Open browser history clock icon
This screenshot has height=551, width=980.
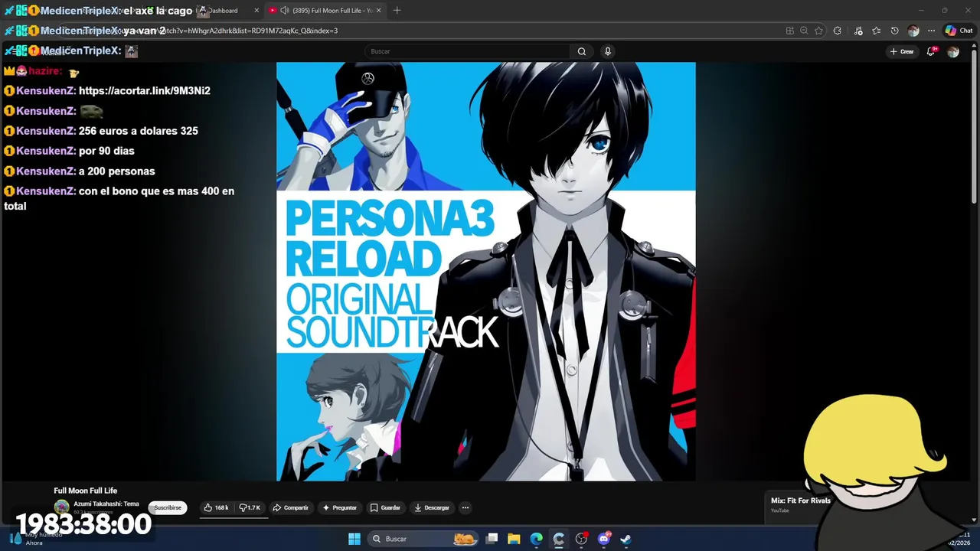894,31
